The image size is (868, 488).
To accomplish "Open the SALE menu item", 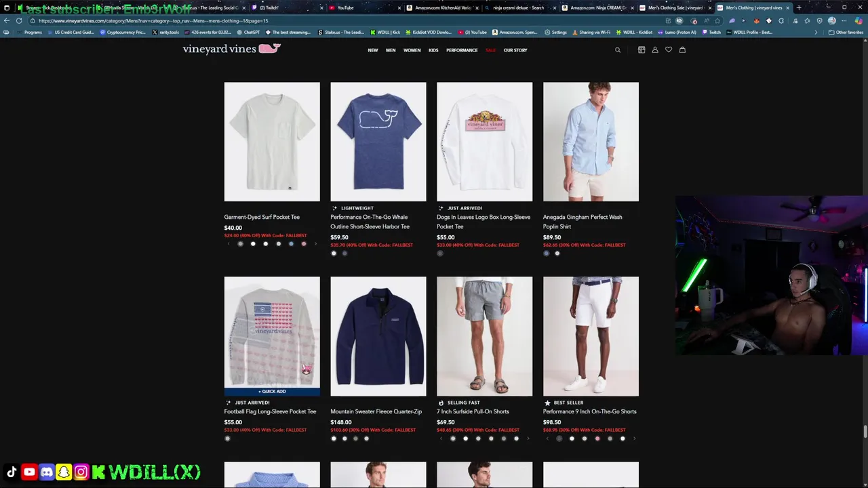I will coord(490,50).
